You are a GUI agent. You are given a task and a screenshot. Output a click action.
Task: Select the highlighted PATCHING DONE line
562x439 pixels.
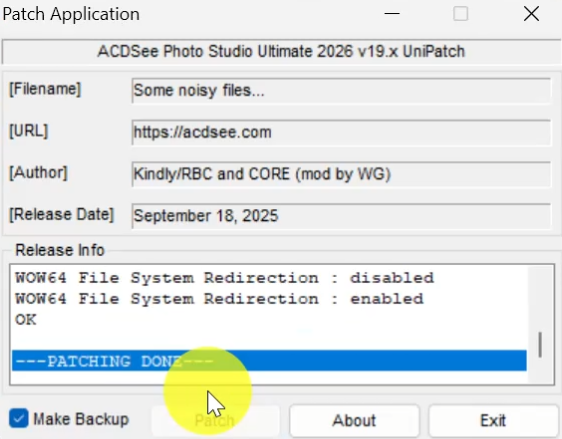[269, 361]
